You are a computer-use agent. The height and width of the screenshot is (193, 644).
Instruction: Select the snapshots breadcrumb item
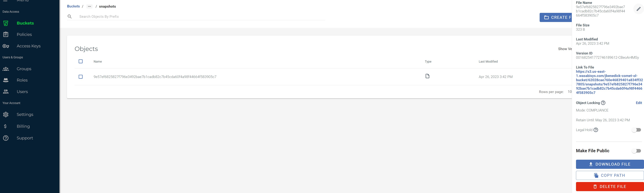point(107,6)
